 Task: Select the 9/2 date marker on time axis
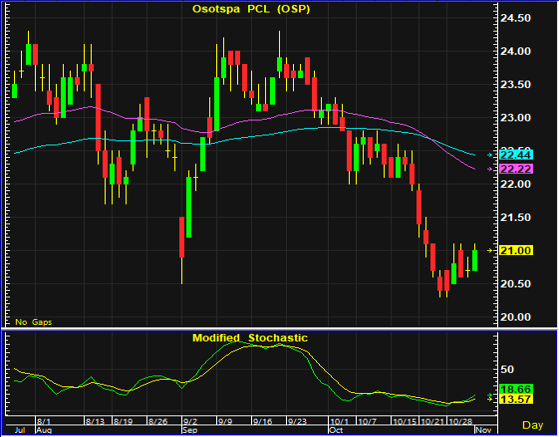point(189,422)
